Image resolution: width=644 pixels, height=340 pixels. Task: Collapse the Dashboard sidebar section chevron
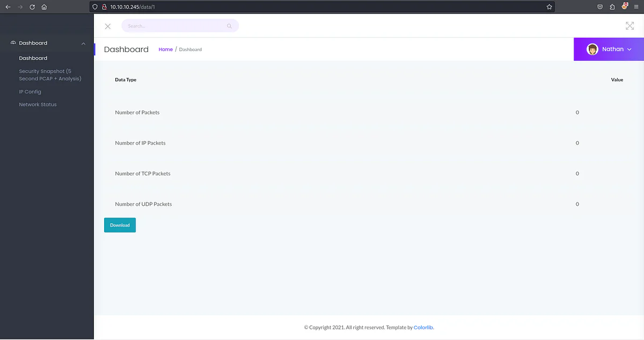coord(83,44)
